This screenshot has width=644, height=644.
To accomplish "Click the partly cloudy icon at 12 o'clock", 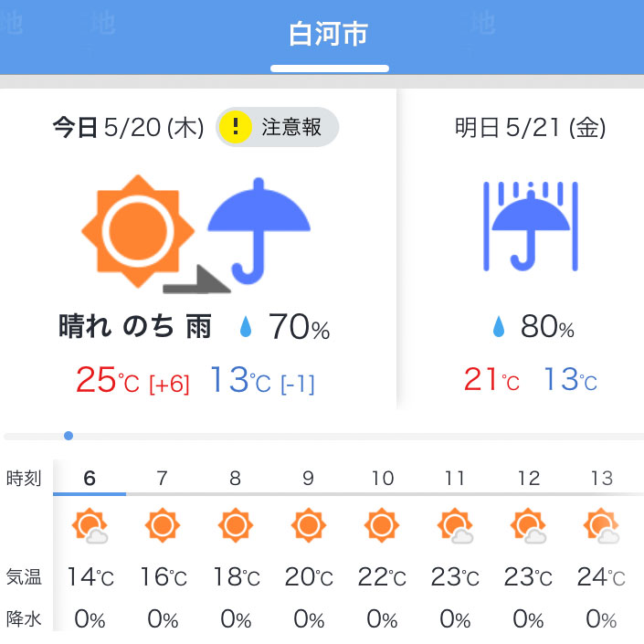I will point(529,526).
